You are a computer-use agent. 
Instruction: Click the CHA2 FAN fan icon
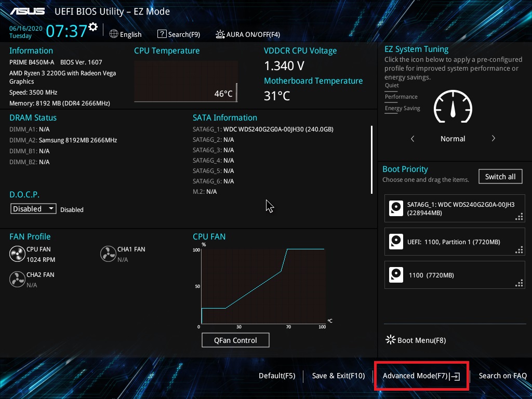(17, 279)
